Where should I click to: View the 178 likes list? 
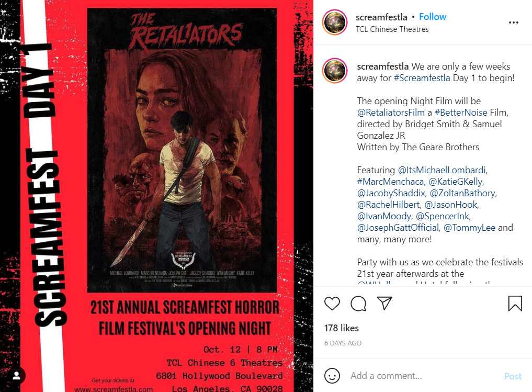pos(341,328)
